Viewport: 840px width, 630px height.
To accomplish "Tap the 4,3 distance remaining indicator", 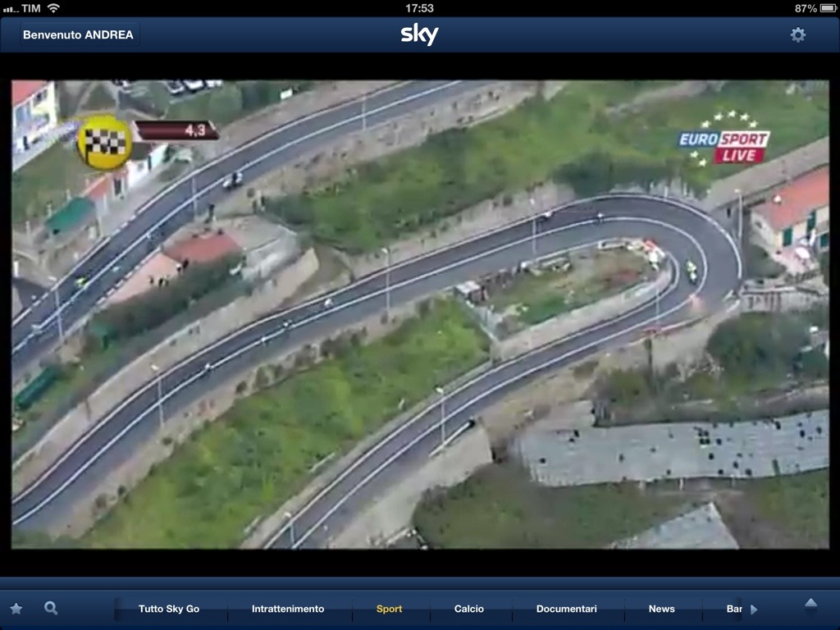I will click(176, 130).
